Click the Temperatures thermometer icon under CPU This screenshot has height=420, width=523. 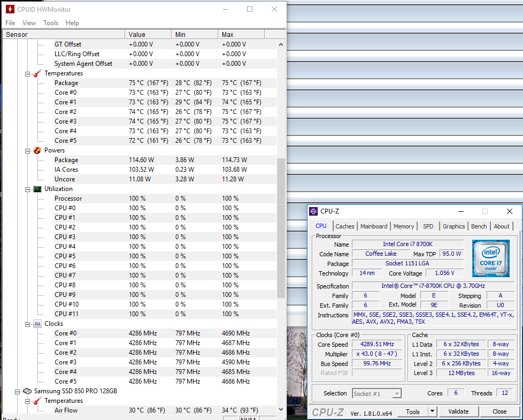point(37,73)
